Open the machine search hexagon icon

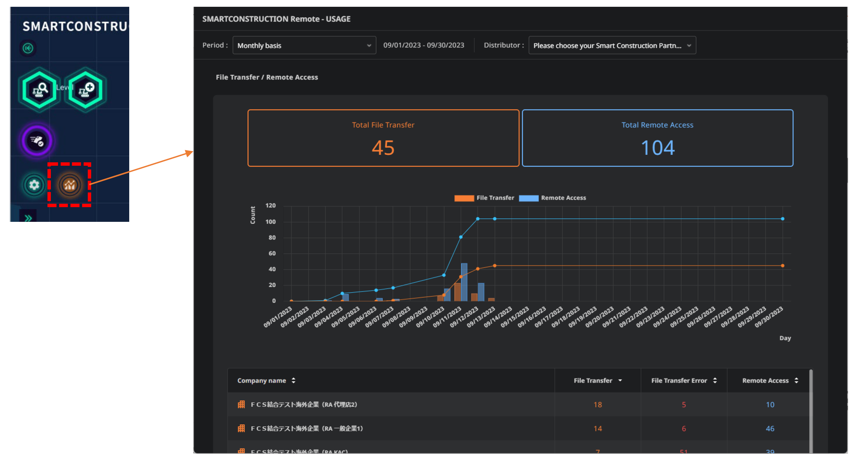click(40, 90)
